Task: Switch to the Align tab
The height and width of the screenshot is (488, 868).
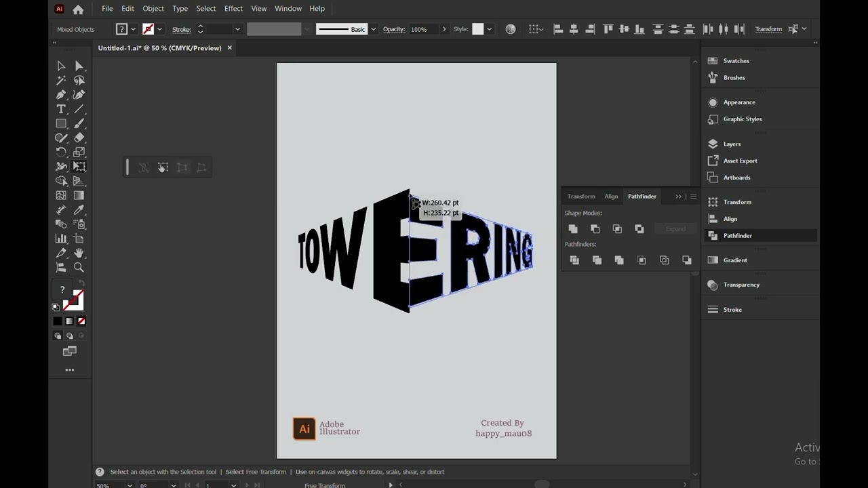Action: [611, 197]
